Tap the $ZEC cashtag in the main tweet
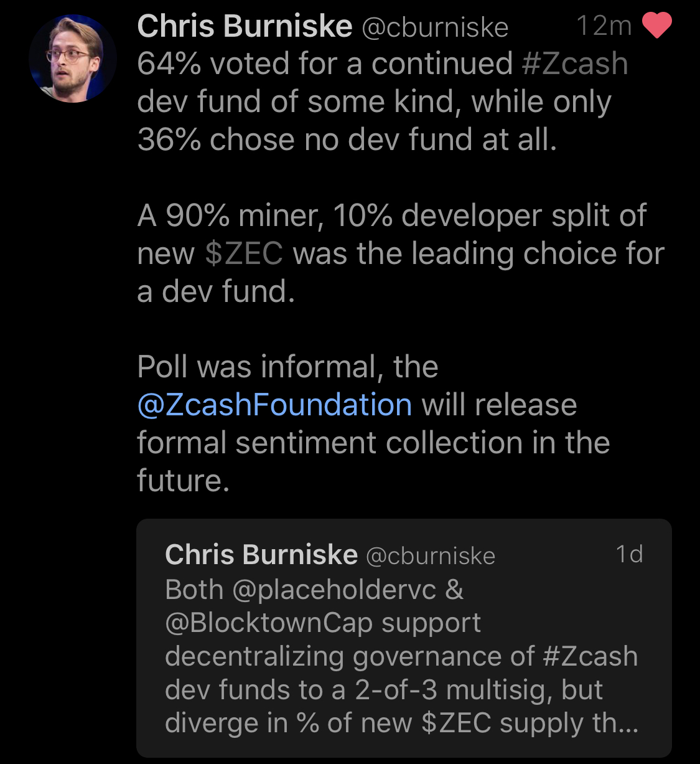The width and height of the screenshot is (700, 764). [x=244, y=254]
